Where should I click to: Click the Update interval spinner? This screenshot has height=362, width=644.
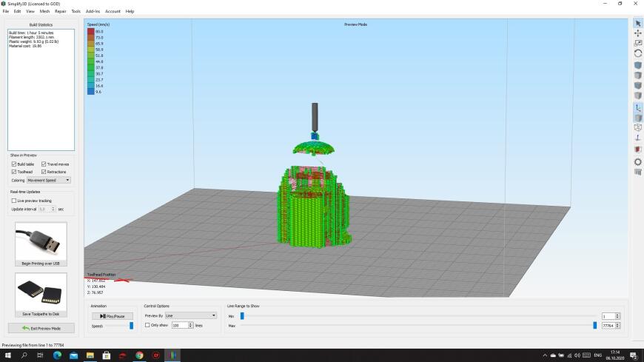[x=47, y=210]
